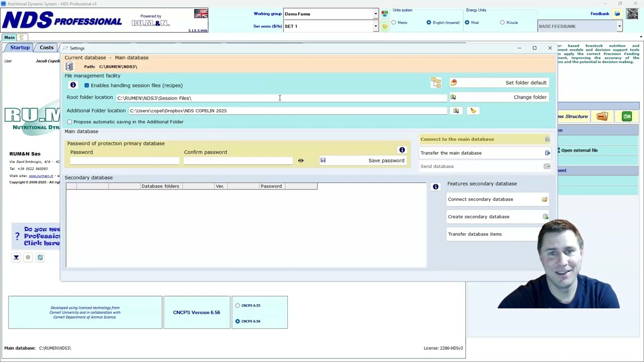Click the red arrow icon on Set folder default

tap(454, 82)
